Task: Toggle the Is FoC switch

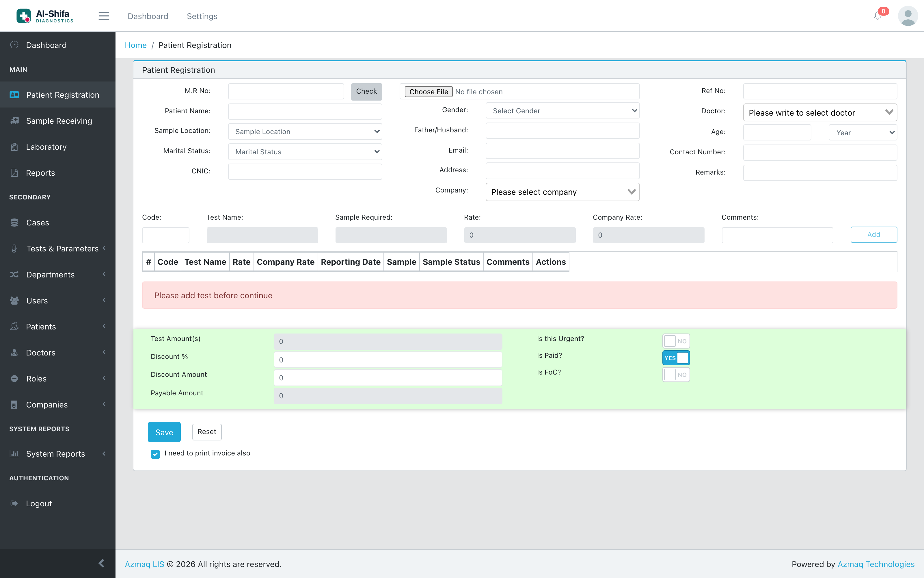Action: (676, 375)
